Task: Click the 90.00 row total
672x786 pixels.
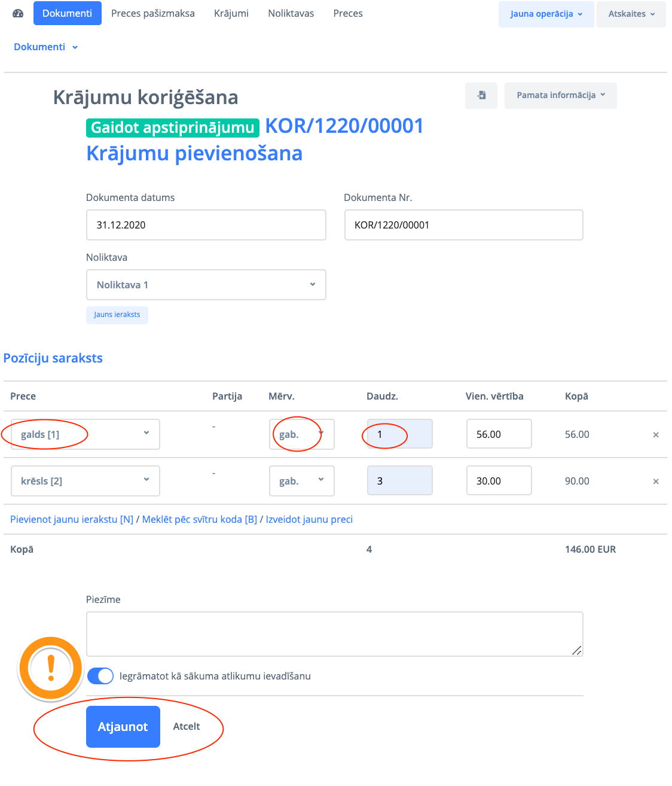Action: [577, 481]
